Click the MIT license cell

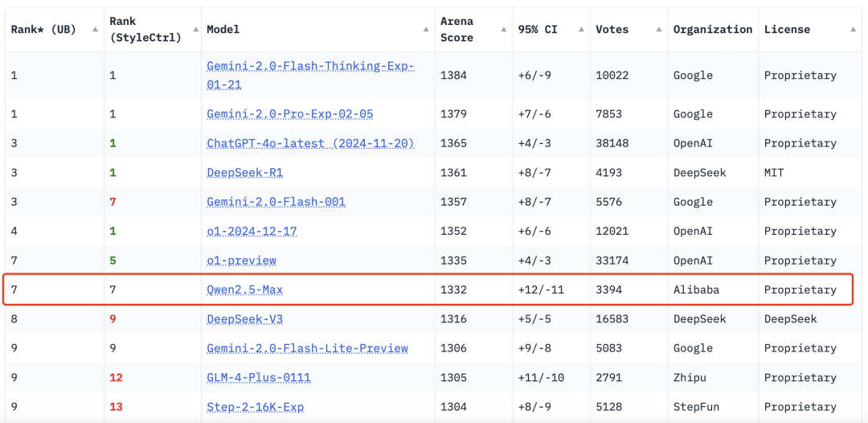click(774, 173)
